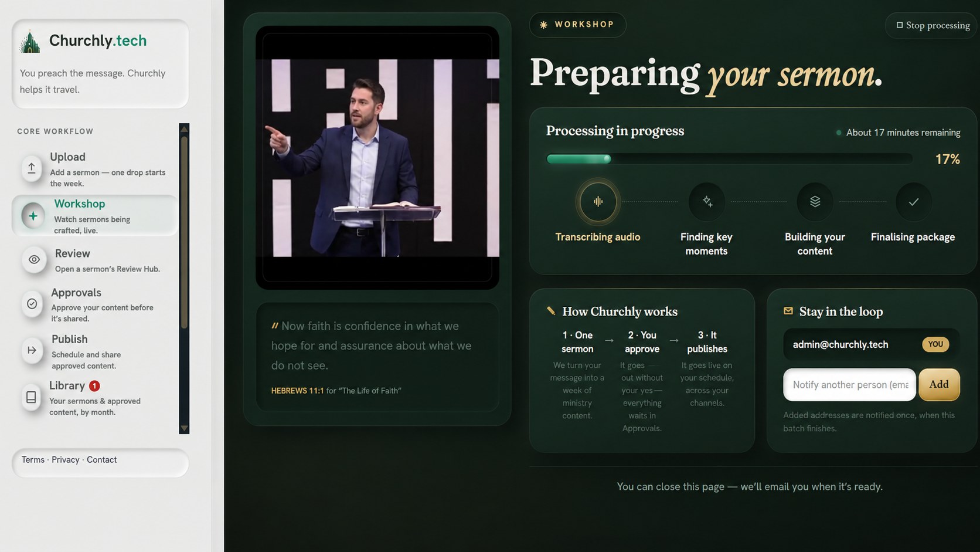The width and height of the screenshot is (980, 552).
Task: Open the Terms link
Action: [33, 460]
